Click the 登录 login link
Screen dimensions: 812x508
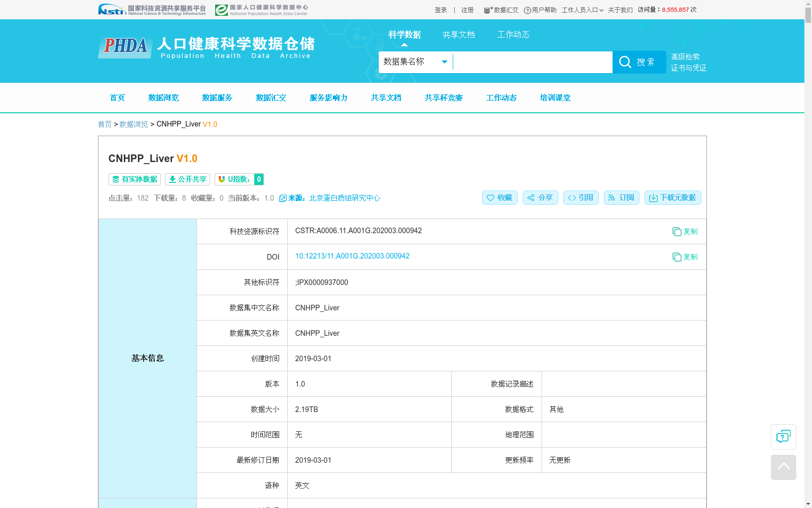[x=441, y=10]
